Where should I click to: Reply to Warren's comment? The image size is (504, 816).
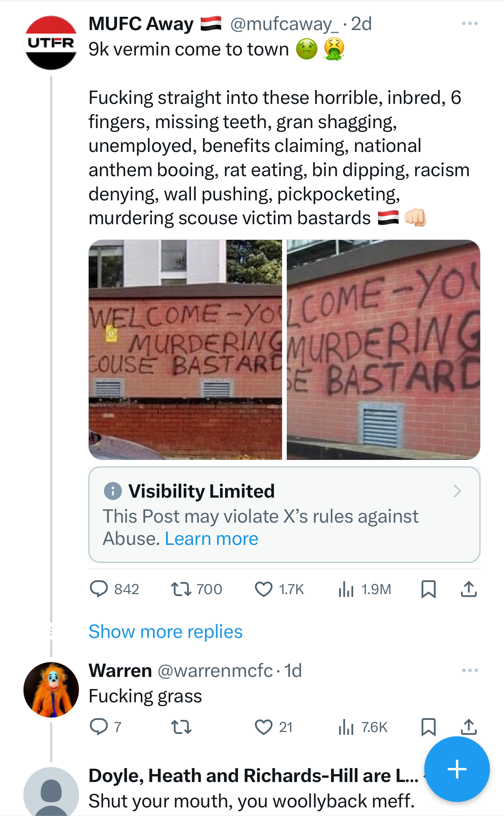coord(99,727)
